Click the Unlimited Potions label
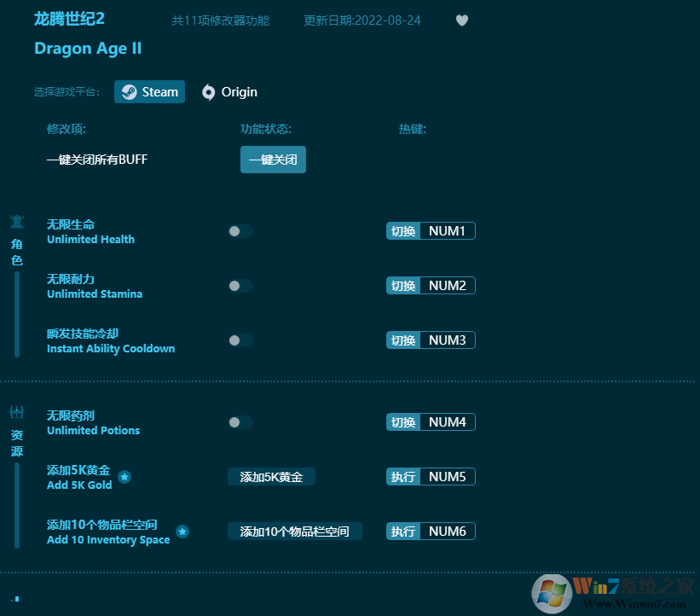Image resolution: width=700 pixels, height=616 pixels. (x=93, y=431)
